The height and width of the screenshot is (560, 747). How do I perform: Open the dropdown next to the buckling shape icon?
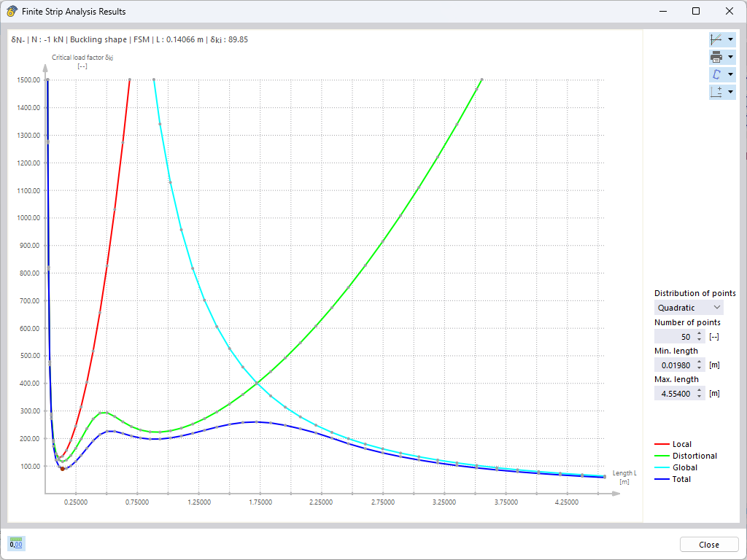coord(730,74)
